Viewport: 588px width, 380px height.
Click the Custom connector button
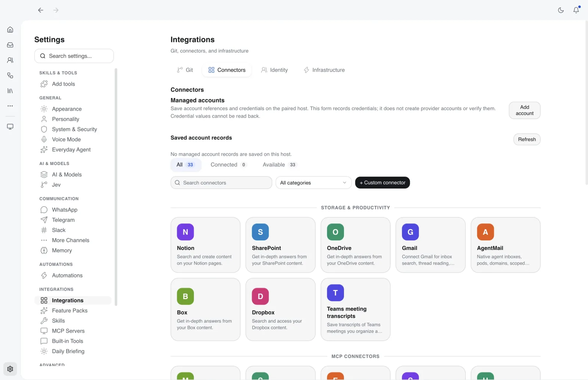click(x=382, y=183)
